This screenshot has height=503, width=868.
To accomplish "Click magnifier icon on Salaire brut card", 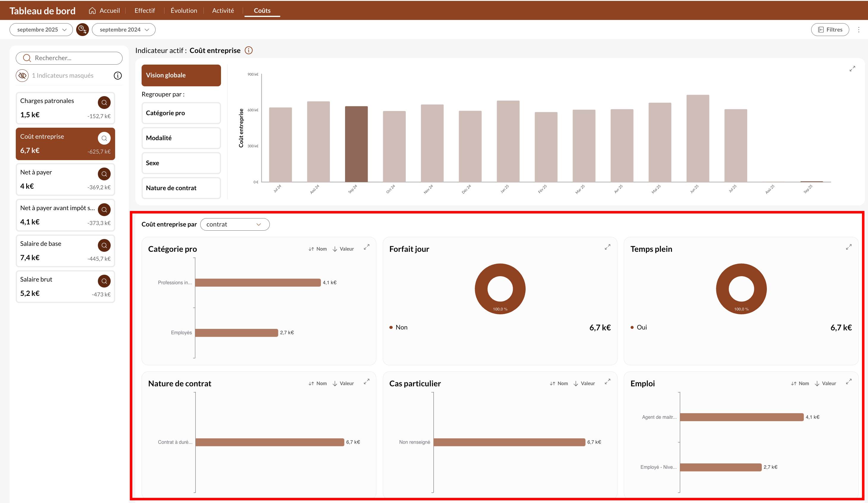I will (x=104, y=281).
